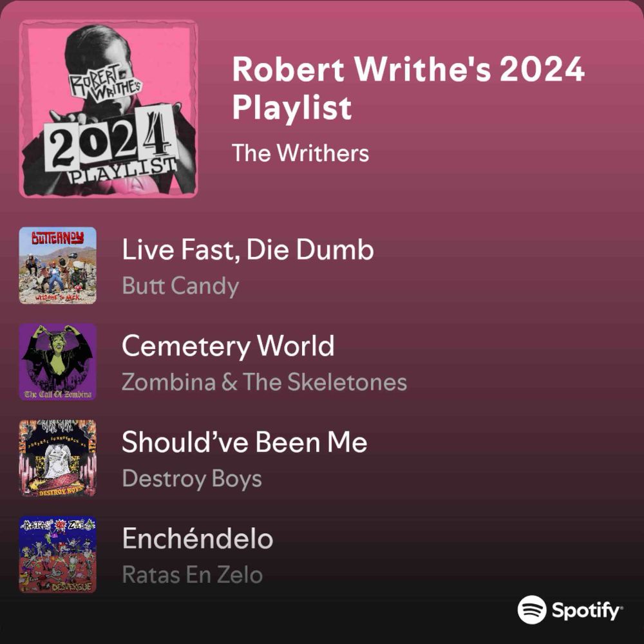Open The Writhers profile name
The width and height of the screenshot is (644, 644).
pos(300,153)
